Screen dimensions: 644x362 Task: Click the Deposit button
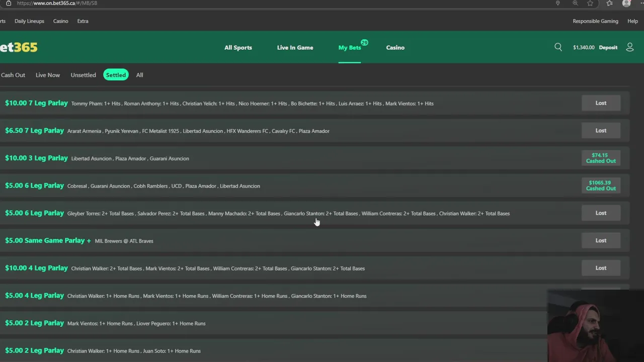click(x=608, y=47)
